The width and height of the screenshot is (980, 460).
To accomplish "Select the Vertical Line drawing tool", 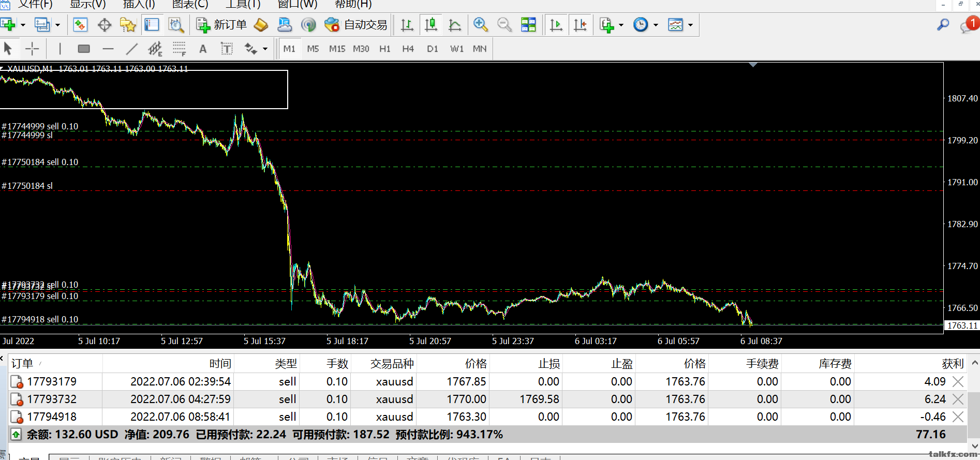I will 60,49.
